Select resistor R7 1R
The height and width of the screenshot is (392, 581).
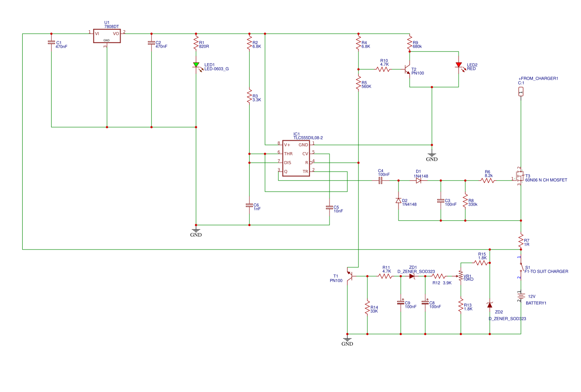point(520,240)
